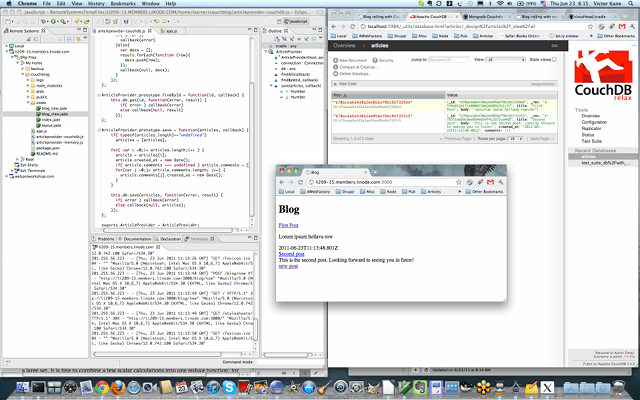Open the Bookmarks menu in the menu bar
The width and height of the screenshot is (640, 400).
coord(123,3)
